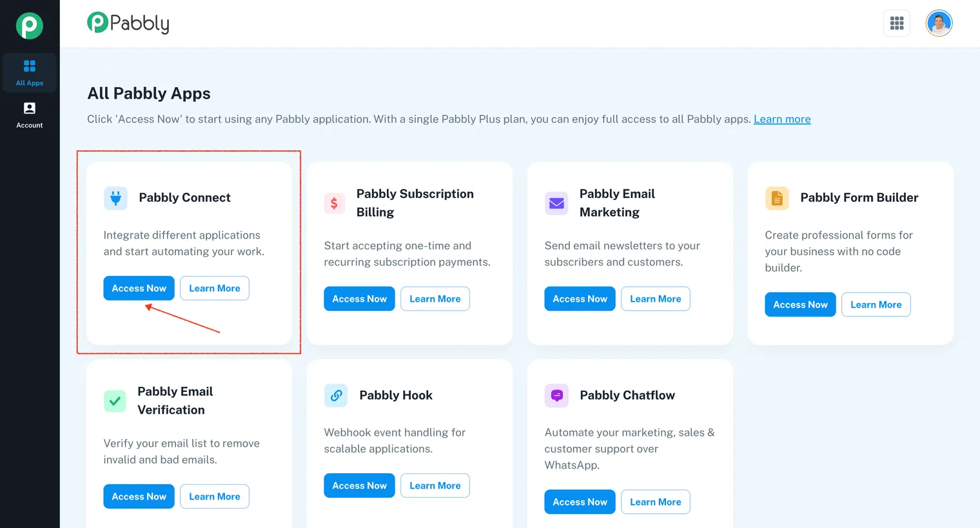Click the Pabbly Email Marketing title

click(617, 203)
